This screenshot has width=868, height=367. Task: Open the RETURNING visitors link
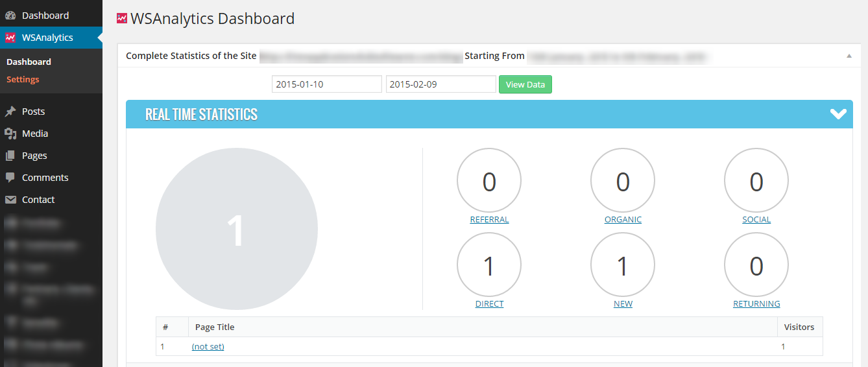point(756,304)
